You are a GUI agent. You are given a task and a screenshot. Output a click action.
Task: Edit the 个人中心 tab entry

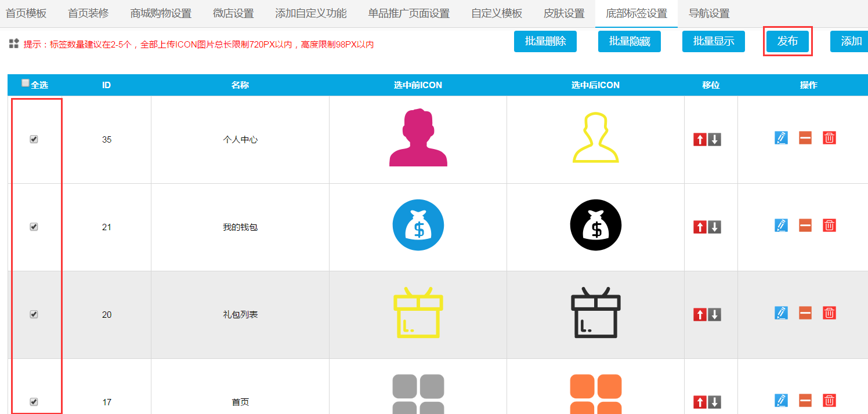782,138
